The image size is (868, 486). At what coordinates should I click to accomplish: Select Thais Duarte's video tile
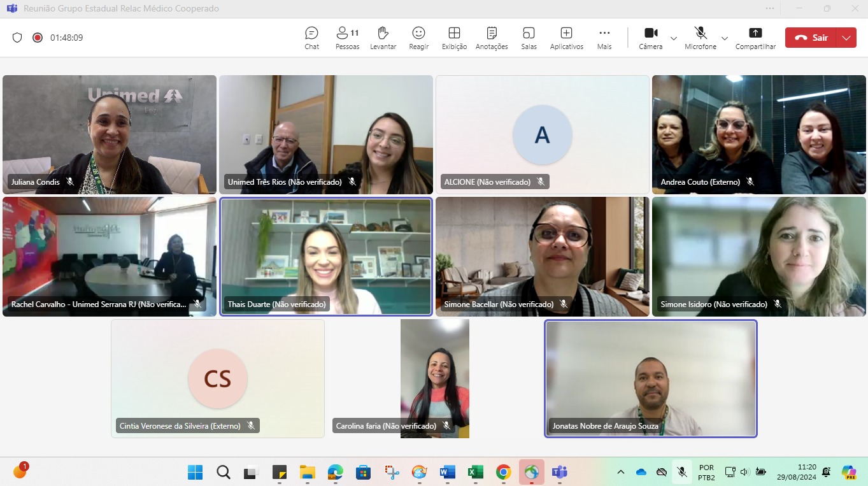326,257
